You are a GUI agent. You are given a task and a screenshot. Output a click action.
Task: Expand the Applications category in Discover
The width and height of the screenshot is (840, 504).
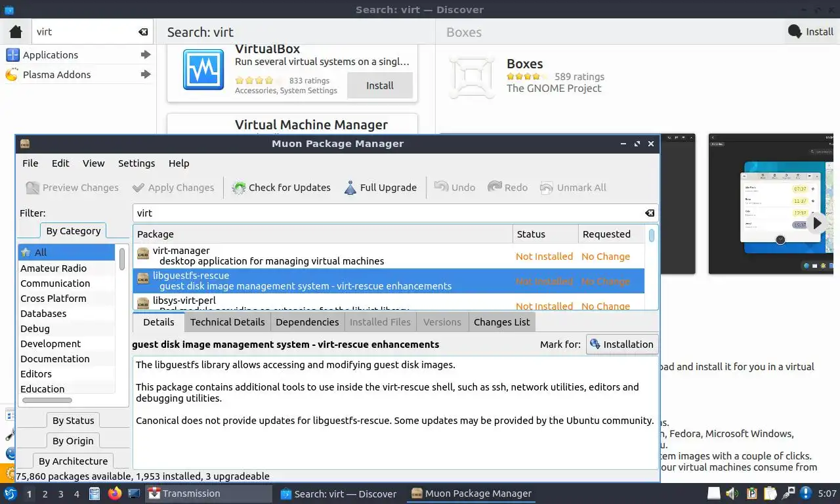coord(146,55)
